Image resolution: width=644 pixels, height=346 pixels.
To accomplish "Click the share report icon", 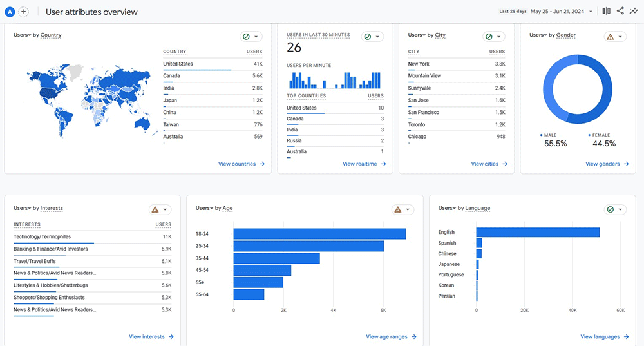I will [620, 11].
